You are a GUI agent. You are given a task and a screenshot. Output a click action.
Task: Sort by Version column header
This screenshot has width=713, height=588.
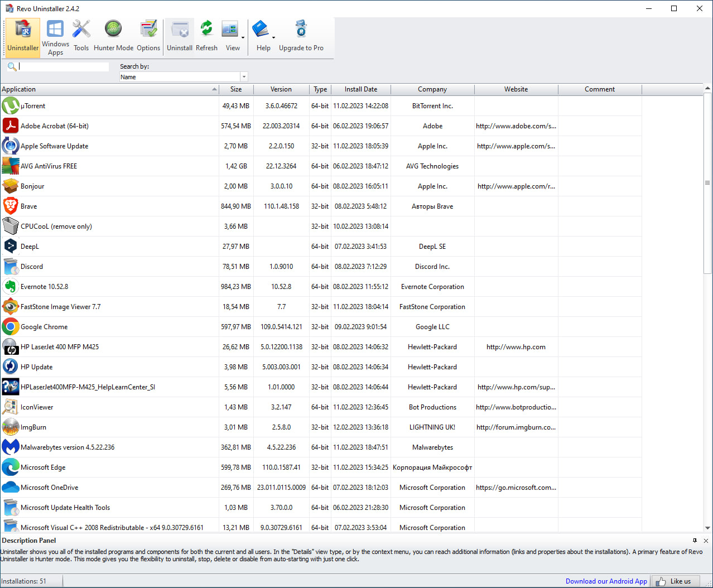[x=281, y=89]
